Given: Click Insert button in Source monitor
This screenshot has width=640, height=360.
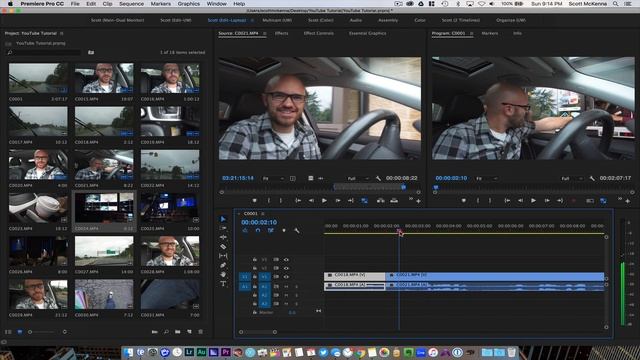Looking at the screenshot, I should (380, 200).
